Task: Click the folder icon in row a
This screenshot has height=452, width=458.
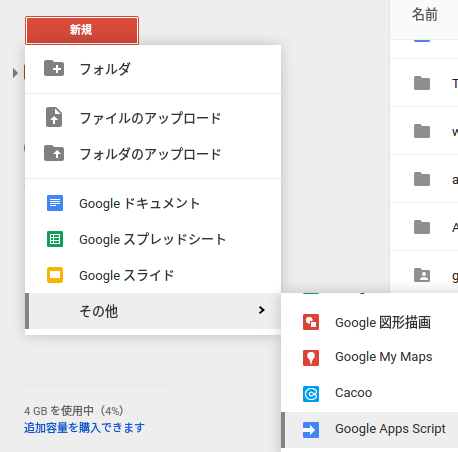Action: point(422,179)
